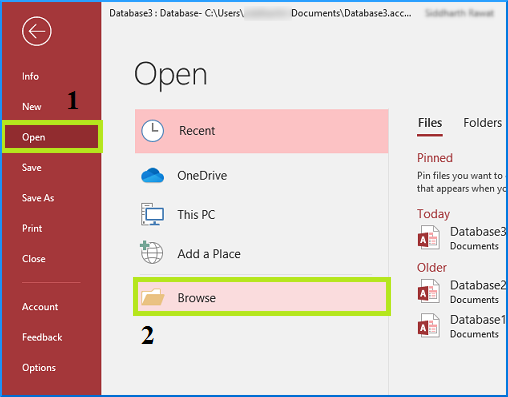
Task: Click the OneDrive cloud icon
Action: point(152,176)
